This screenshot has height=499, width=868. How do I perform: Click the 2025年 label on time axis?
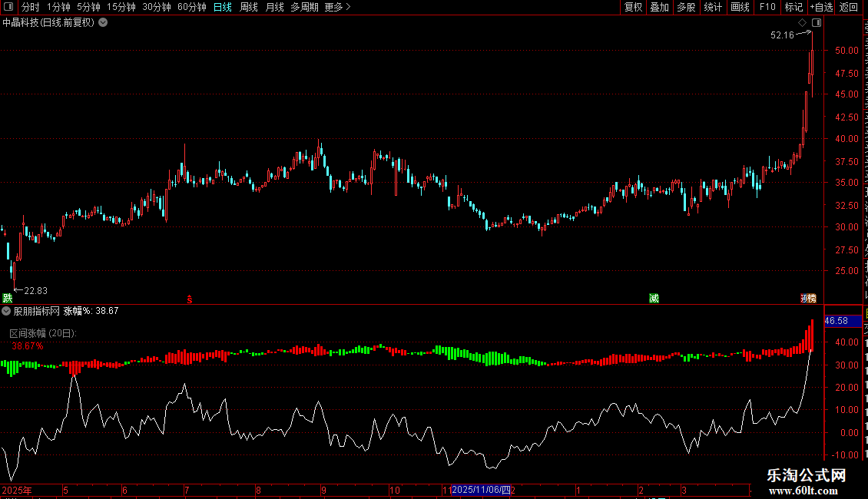17,491
